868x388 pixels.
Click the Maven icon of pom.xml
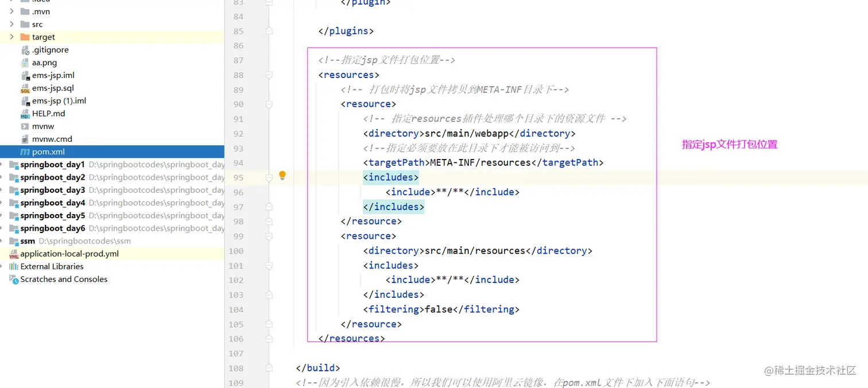tap(25, 152)
